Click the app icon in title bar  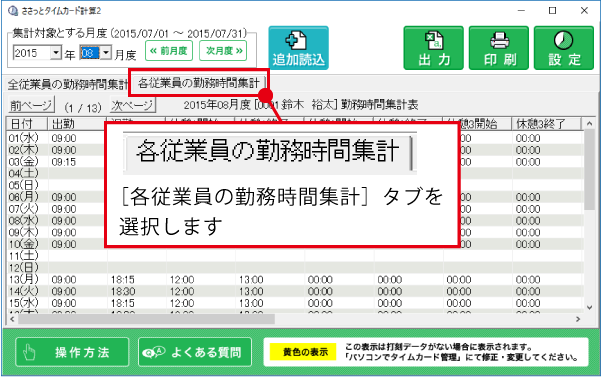[x=13, y=11]
